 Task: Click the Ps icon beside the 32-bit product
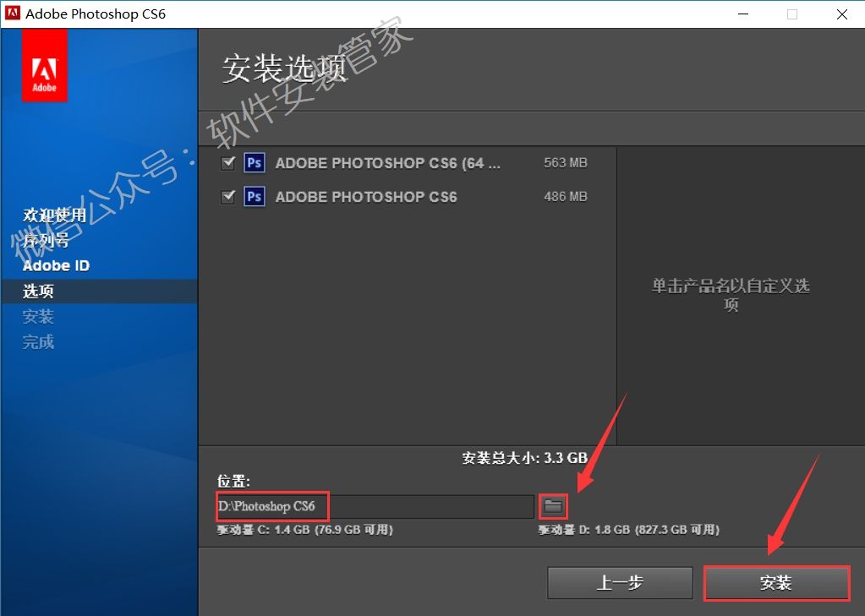click(x=254, y=196)
